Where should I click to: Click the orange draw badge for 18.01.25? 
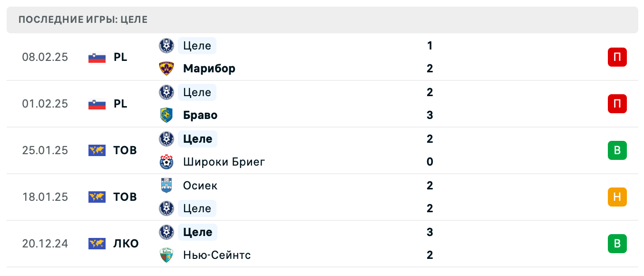click(617, 197)
